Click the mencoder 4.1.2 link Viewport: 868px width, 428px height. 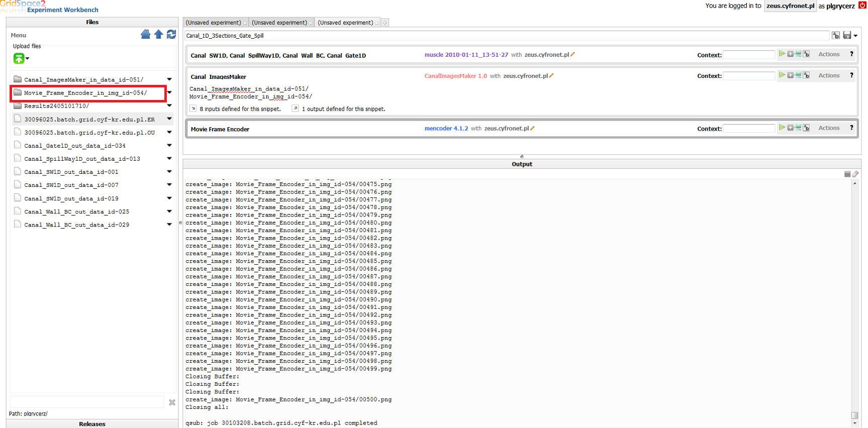tap(446, 129)
